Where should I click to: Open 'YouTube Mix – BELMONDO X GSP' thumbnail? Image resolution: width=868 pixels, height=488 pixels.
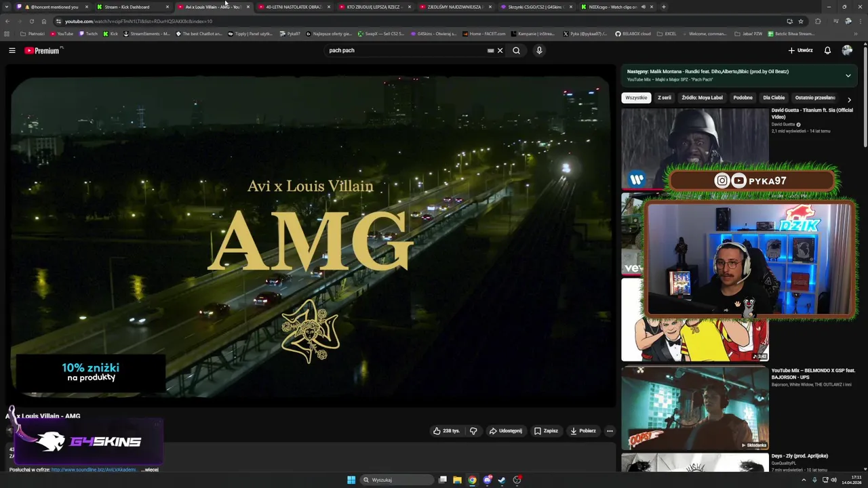695,409
